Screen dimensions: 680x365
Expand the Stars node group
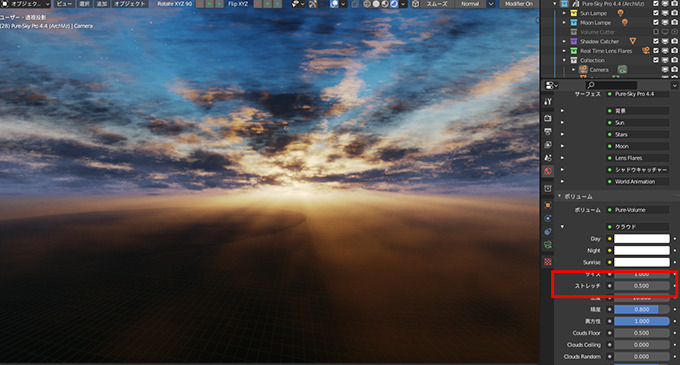point(562,134)
